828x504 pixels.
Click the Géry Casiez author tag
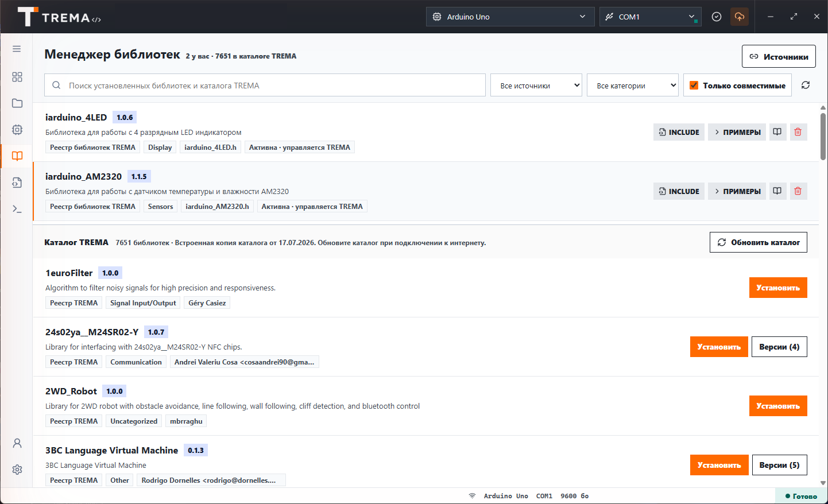207,303
